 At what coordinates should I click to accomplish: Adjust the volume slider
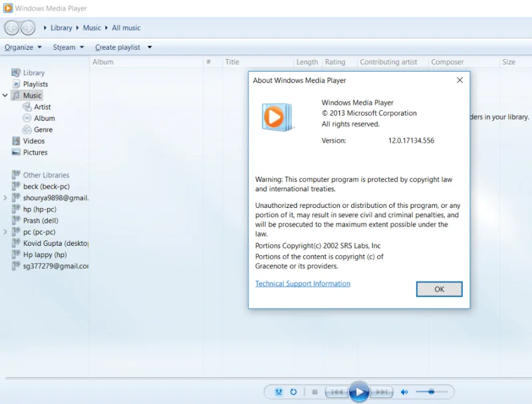pyautogui.click(x=431, y=392)
